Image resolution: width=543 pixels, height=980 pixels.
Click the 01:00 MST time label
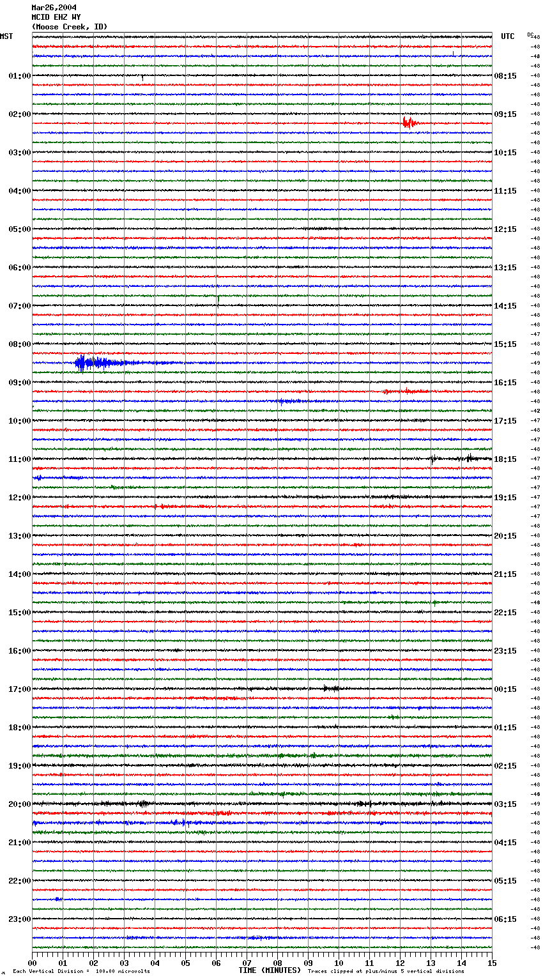coord(20,76)
